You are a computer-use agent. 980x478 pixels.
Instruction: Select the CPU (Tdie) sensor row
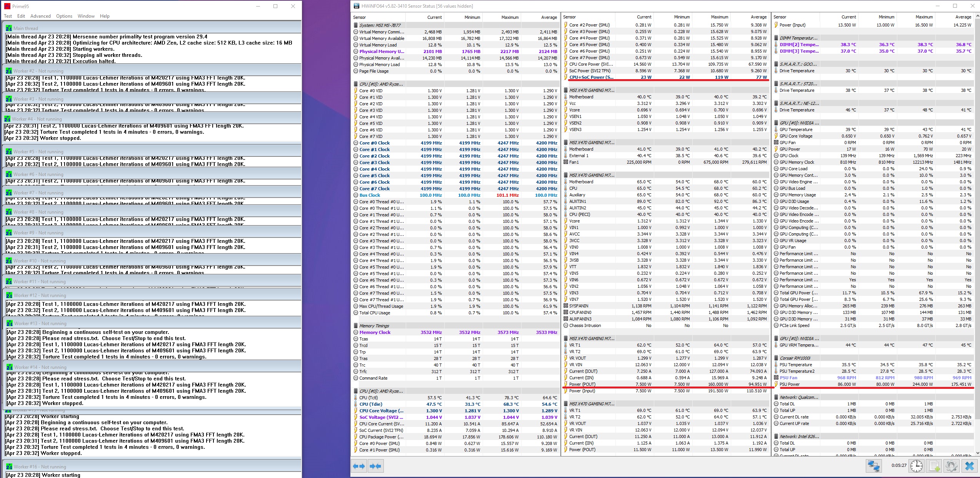[x=371, y=404]
